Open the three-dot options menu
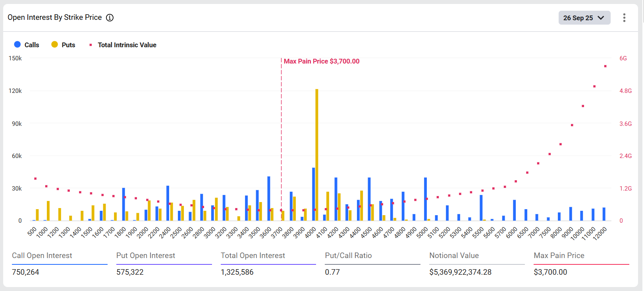Viewport: 644px width, 291px height. [x=624, y=17]
